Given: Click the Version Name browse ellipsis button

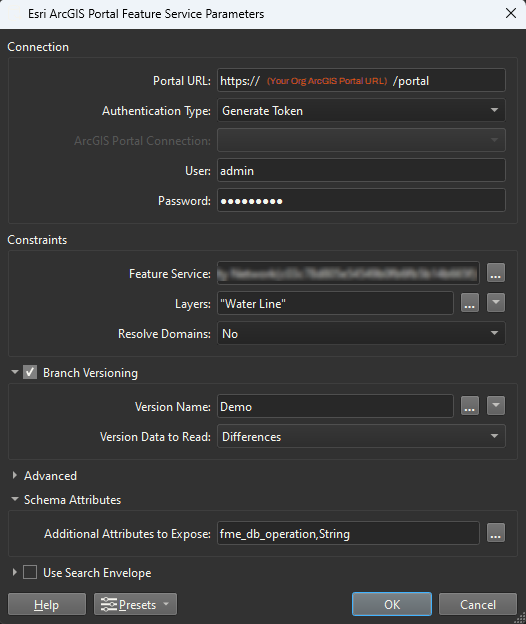Looking at the screenshot, I should point(470,406).
